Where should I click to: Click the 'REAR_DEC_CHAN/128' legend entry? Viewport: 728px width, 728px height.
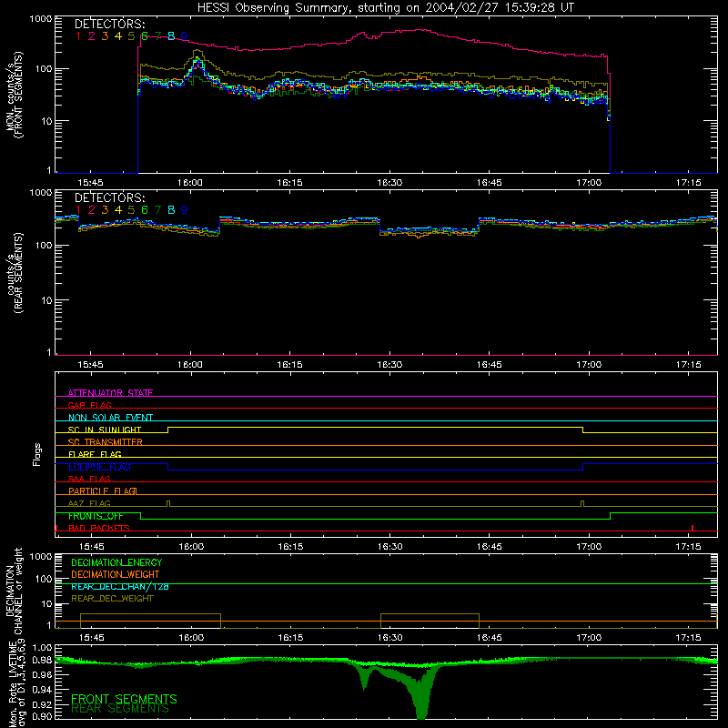tap(120, 586)
